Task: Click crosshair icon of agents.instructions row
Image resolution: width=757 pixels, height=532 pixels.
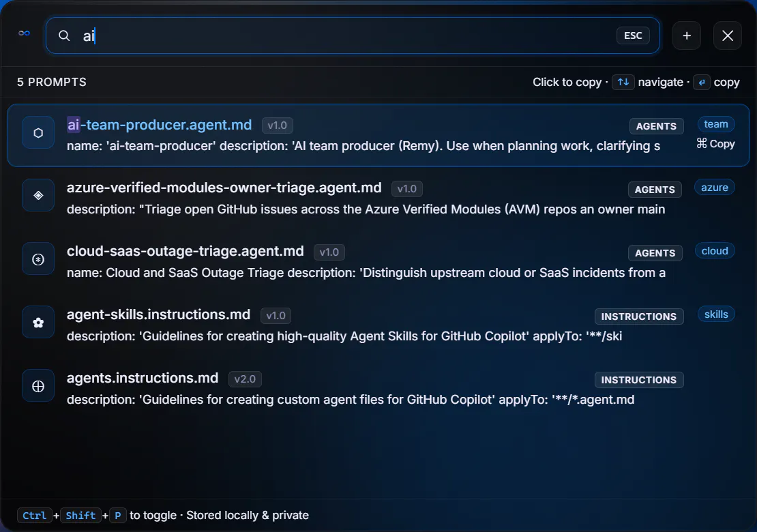Action: 38,386
